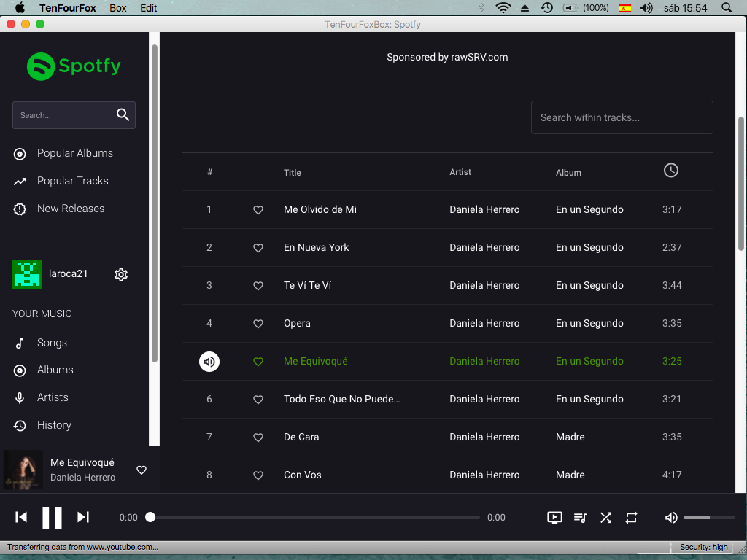
Task: Click the Songs music note icon
Action: coord(20,343)
